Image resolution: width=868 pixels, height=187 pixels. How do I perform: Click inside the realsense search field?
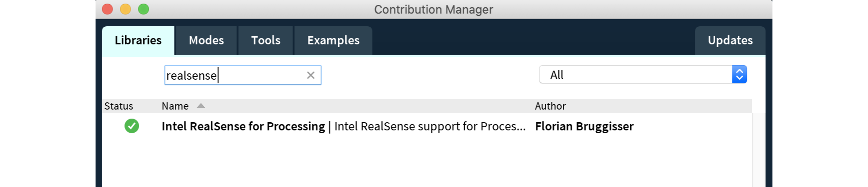243,75
